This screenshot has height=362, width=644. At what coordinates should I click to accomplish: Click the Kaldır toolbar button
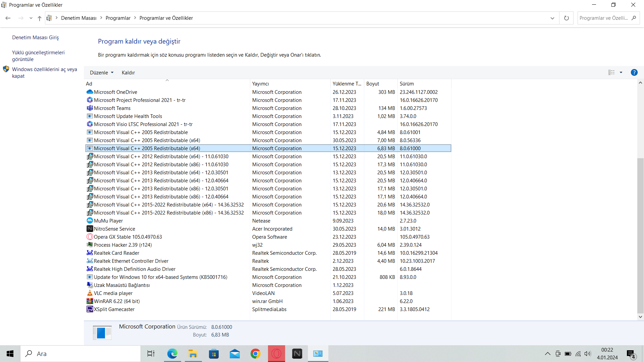128,73
